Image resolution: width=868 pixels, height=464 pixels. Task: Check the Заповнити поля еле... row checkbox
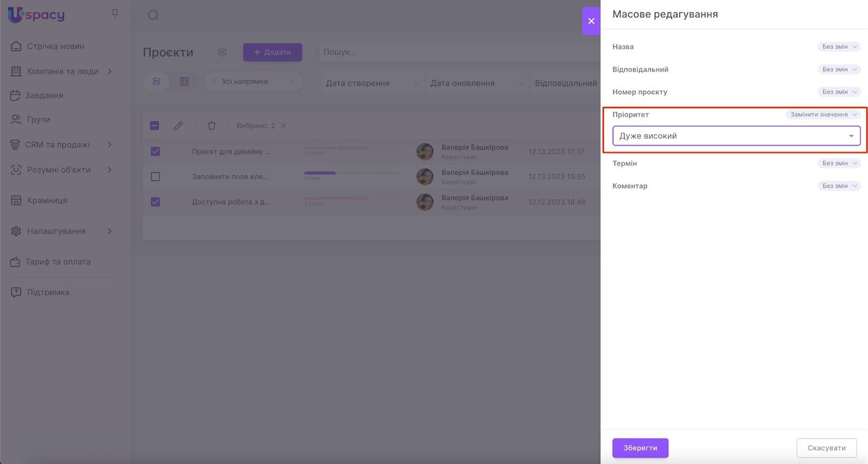tap(155, 177)
